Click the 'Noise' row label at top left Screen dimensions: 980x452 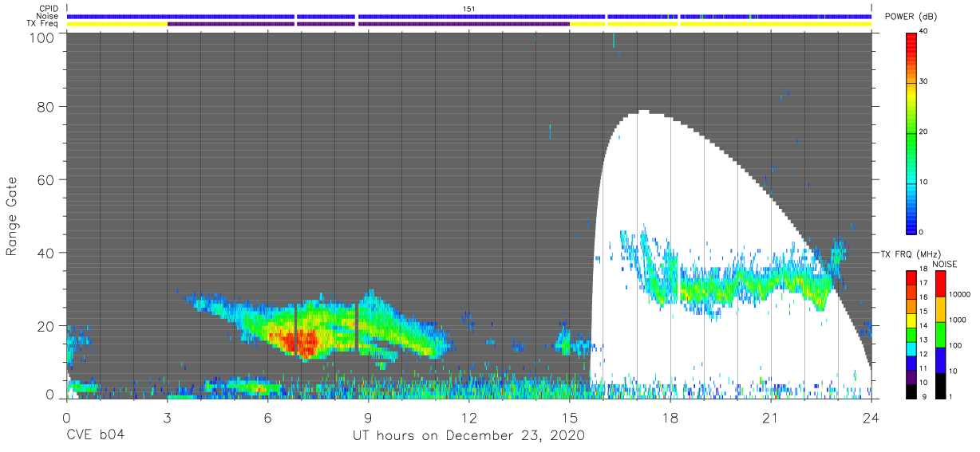click(47, 16)
